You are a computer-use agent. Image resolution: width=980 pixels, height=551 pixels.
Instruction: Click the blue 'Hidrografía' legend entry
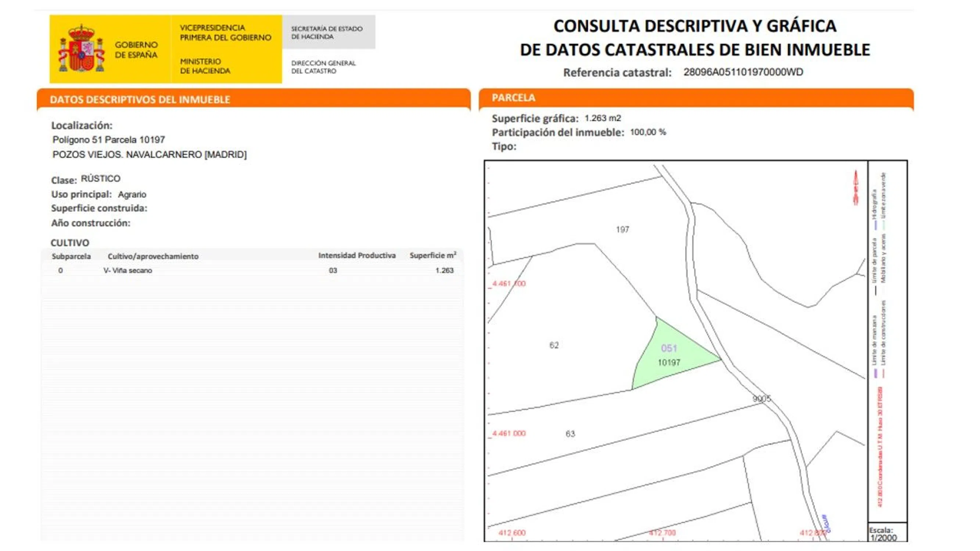(x=875, y=210)
